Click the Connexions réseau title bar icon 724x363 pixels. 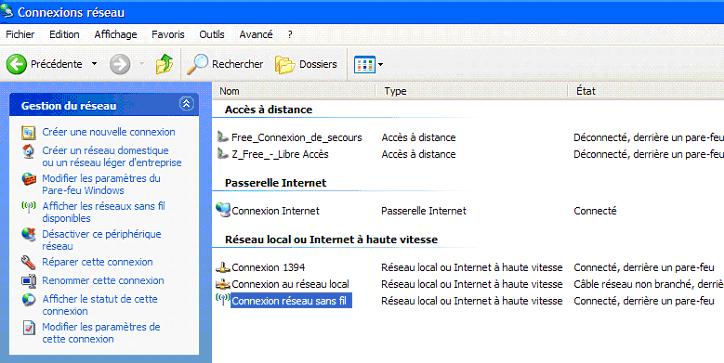[6, 11]
